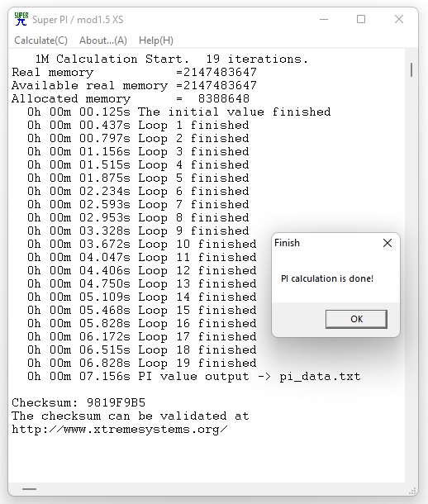The height and width of the screenshot is (504, 428).
Task: Click the xtremesystems.org URL text
Action: (120, 429)
